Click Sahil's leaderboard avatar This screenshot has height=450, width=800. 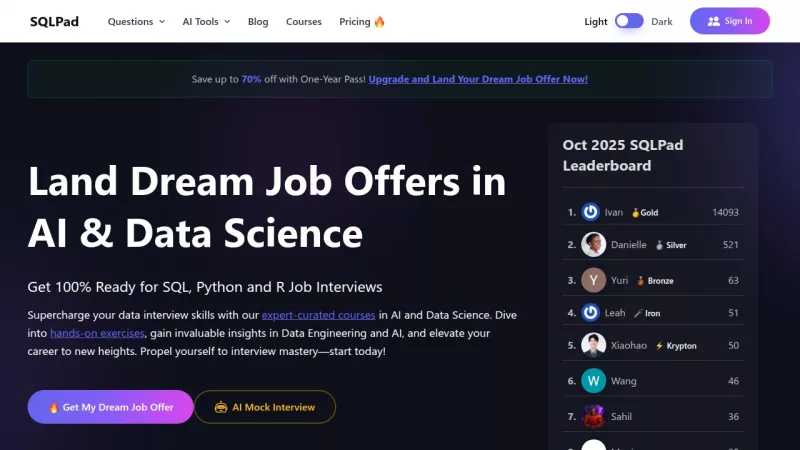593,416
